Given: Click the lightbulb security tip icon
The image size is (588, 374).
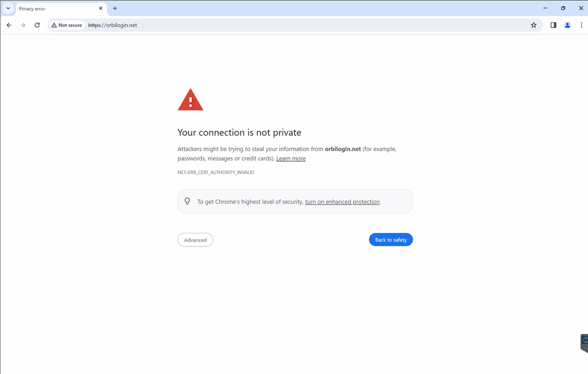Looking at the screenshot, I should point(187,201).
